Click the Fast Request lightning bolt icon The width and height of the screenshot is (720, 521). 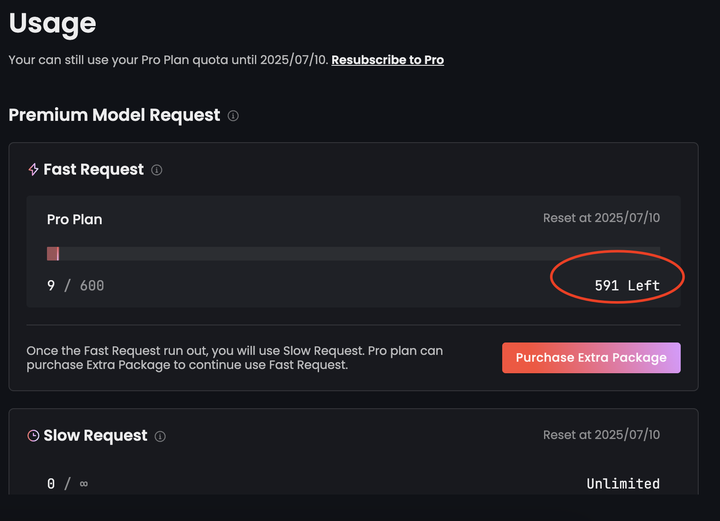click(33, 170)
